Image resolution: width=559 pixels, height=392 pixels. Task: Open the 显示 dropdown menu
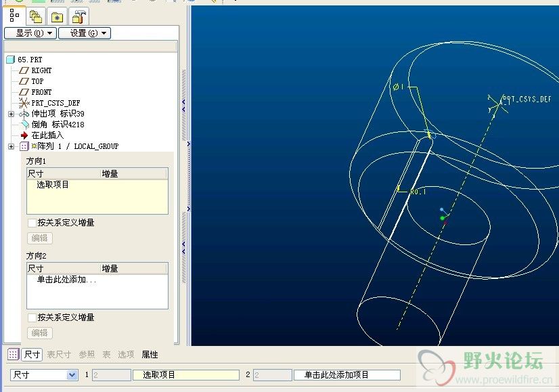point(30,33)
